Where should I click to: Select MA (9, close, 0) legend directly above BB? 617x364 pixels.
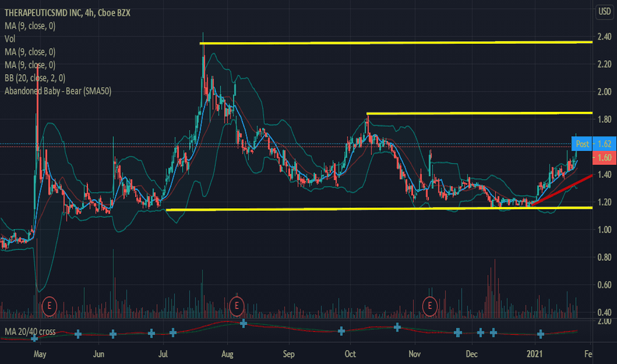click(30, 65)
